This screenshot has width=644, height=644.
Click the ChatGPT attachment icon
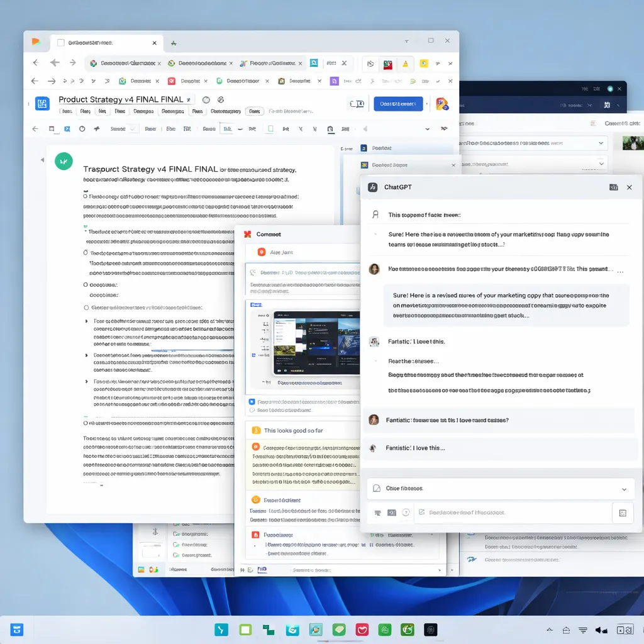(x=407, y=513)
